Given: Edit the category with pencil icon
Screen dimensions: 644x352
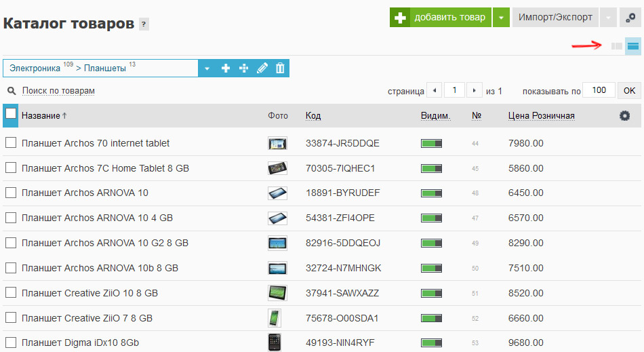Looking at the screenshot, I should (x=262, y=69).
